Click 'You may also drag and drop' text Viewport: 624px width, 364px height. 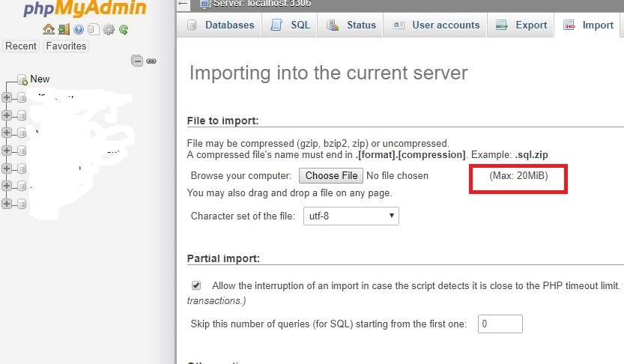coord(290,193)
